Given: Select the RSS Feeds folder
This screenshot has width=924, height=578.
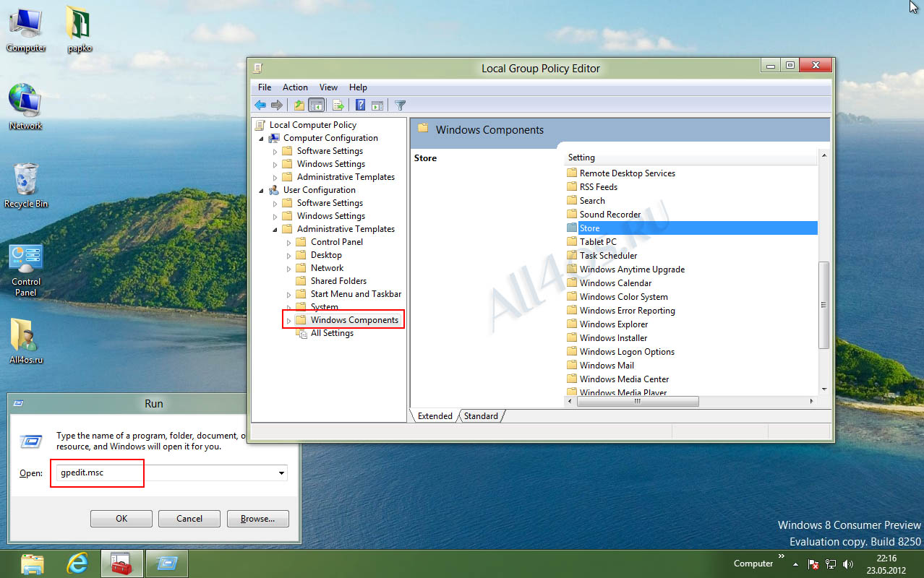Looking at the screenshot, I should click(592, 187).
